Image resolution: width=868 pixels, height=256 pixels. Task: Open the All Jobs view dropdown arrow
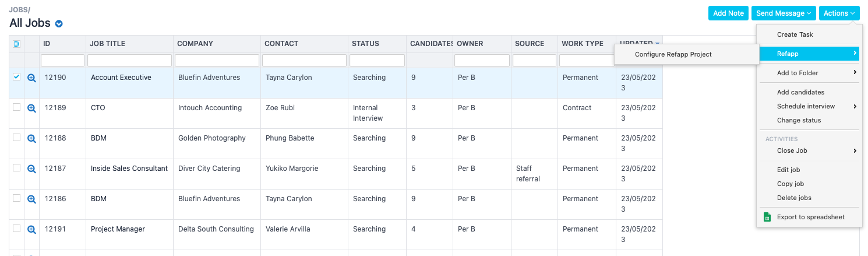[59, 24]
